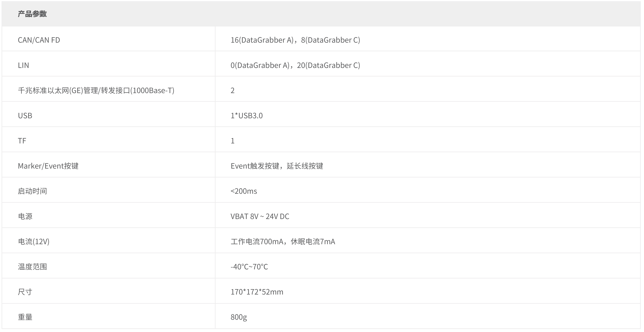Click the 16(DataGrabber A)，8(DataGrabber C) value
The width and height of the screenshot is (644, 332).
click(295, 40)
